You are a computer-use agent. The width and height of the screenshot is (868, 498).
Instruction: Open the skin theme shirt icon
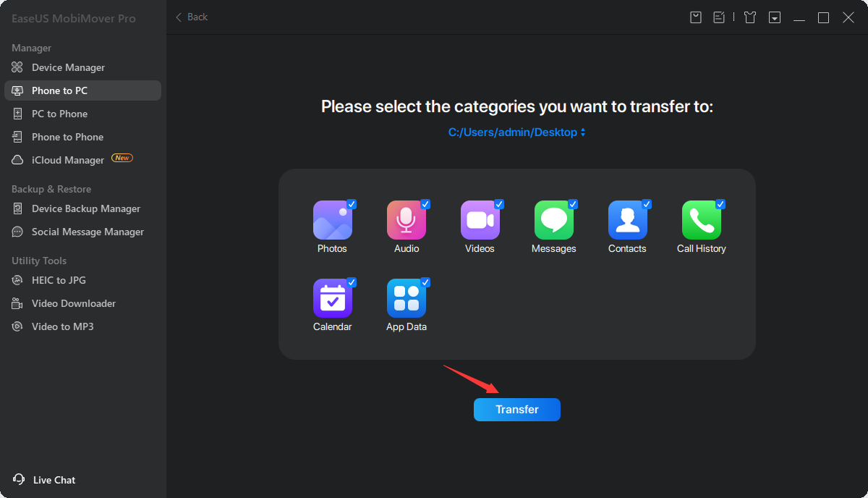[750, 17]
